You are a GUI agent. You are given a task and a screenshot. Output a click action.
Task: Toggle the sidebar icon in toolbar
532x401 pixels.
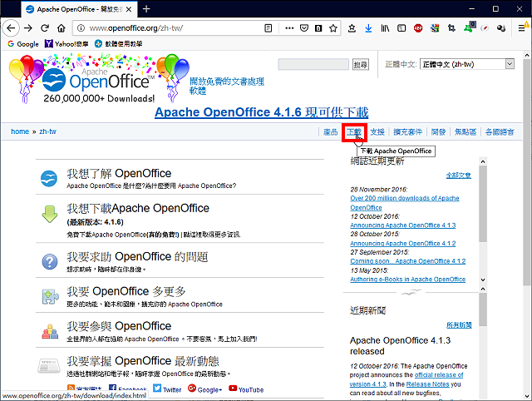tap(401, 28)
